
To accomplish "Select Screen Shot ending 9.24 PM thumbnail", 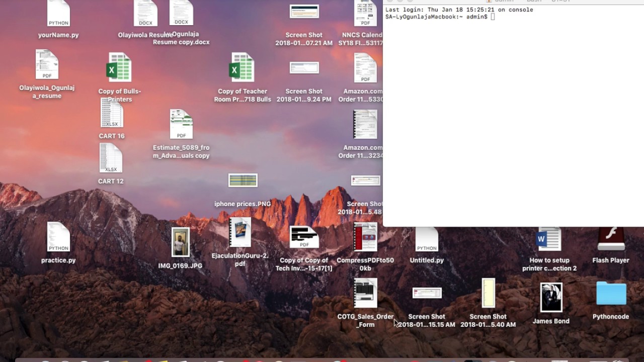I will [x=304, y=68].
